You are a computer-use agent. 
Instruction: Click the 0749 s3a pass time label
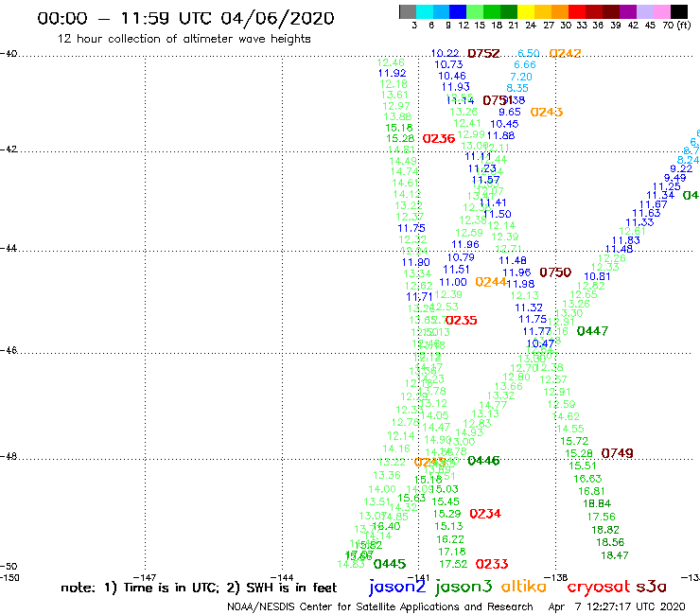pos(618,453)
